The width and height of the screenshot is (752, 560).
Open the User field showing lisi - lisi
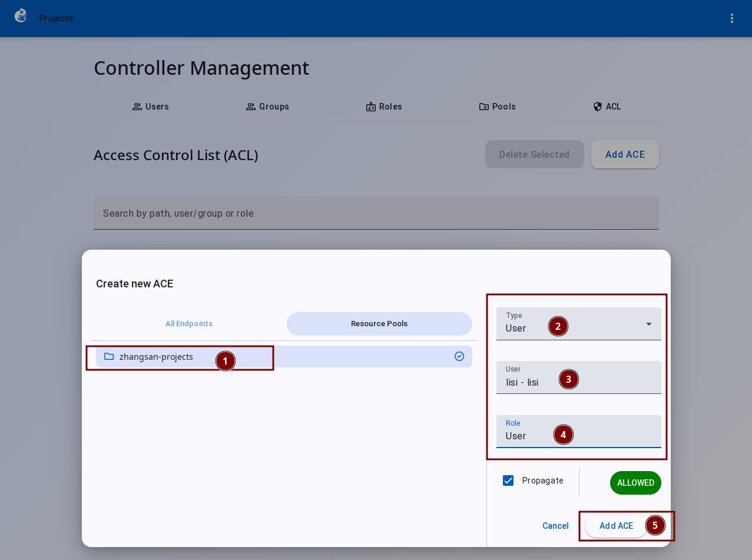(579, 377)
